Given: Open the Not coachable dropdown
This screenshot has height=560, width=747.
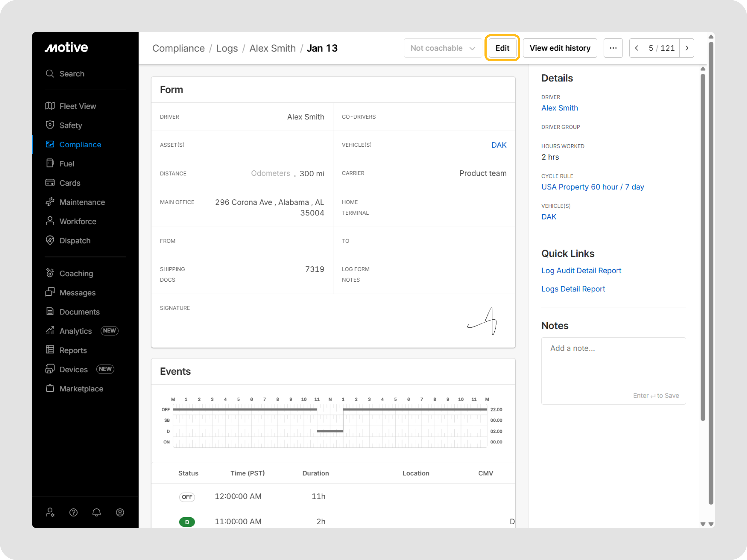Looking at the screenshot, I should 443,48.
